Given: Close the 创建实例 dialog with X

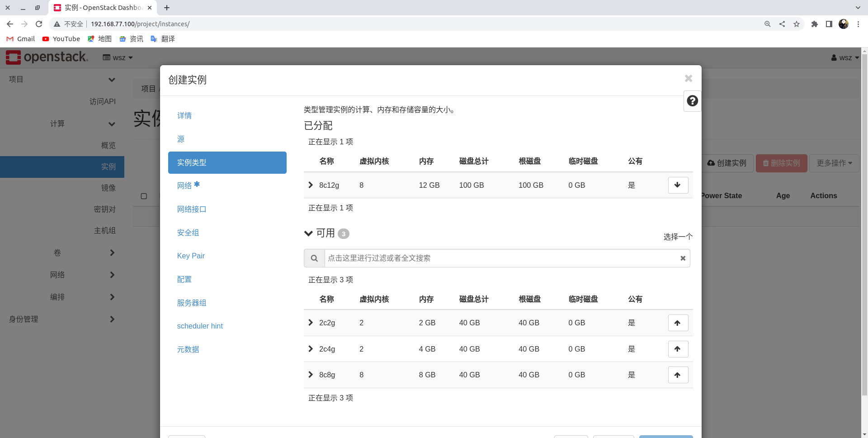Looking at the screenshot, I should pos(688,79).
